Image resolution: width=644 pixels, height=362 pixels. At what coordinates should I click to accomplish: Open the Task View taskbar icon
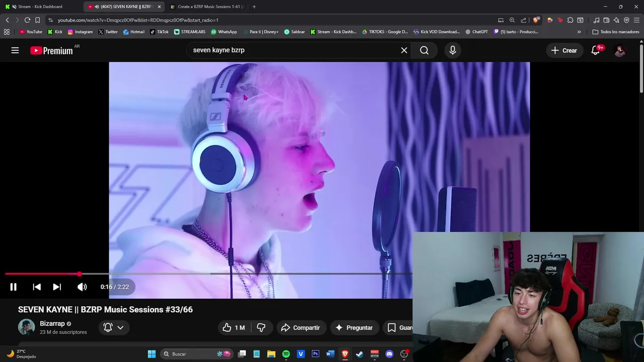242,354
